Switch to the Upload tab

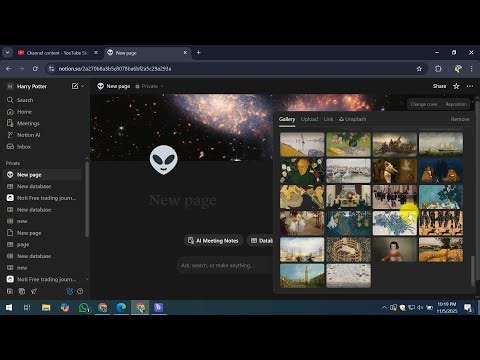tap(309, 119)
